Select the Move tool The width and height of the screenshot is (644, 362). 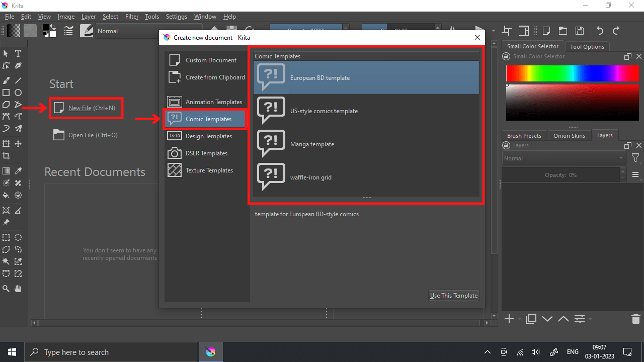(18, 144)
